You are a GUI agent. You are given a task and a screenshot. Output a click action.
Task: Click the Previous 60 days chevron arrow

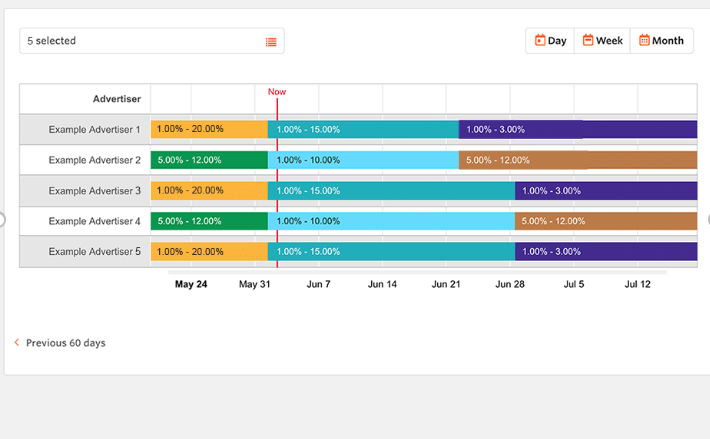(17, 343)
